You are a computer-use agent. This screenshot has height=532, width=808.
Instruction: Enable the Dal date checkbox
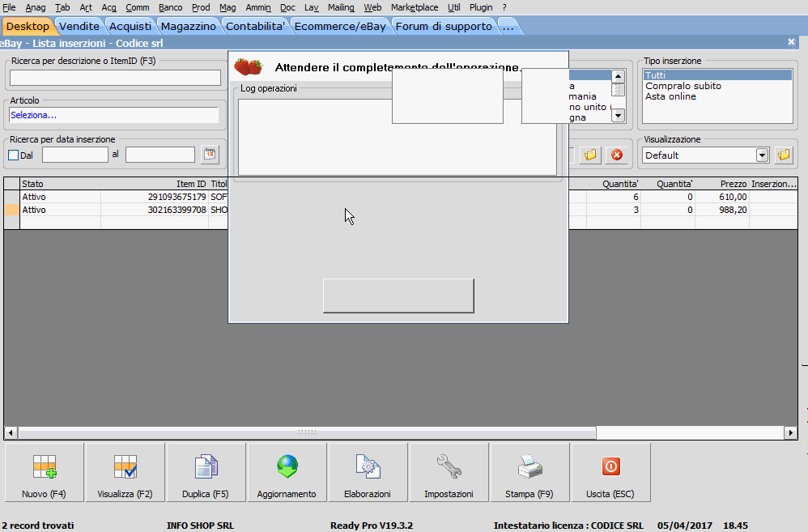click(14, 155)
